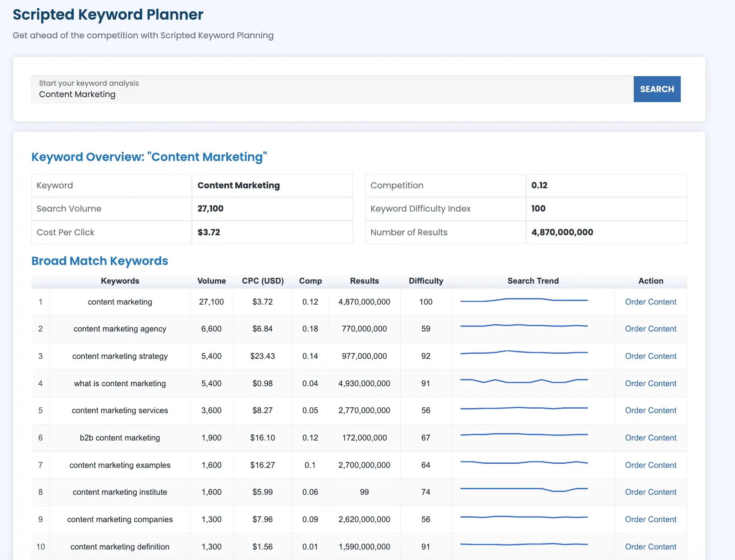Order content for 'b2b content marketing'

[x=651, y=438]
